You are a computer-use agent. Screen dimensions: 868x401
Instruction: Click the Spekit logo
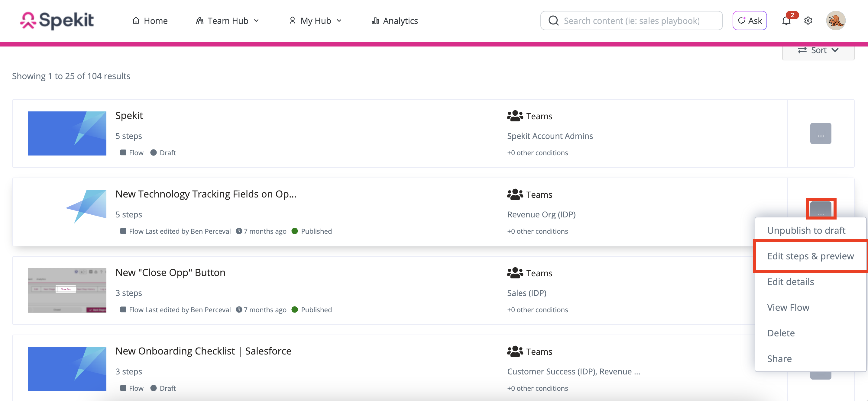click(57, 21)
